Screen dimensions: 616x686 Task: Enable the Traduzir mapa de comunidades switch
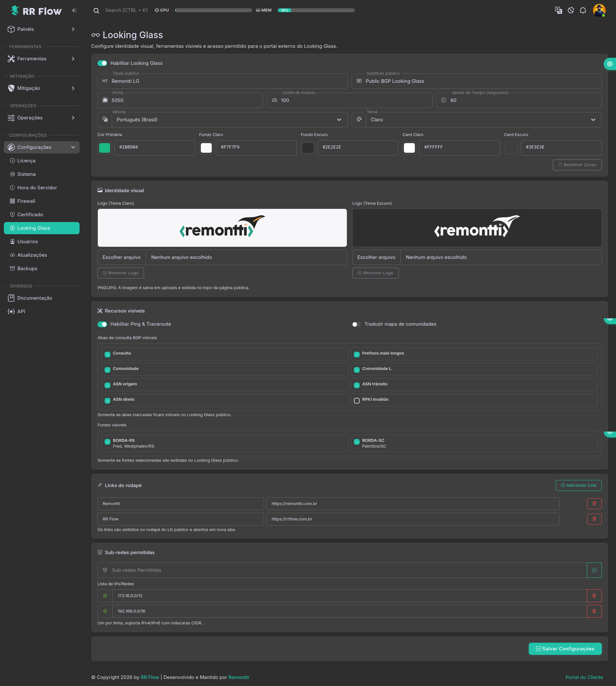tap(356, 324)
